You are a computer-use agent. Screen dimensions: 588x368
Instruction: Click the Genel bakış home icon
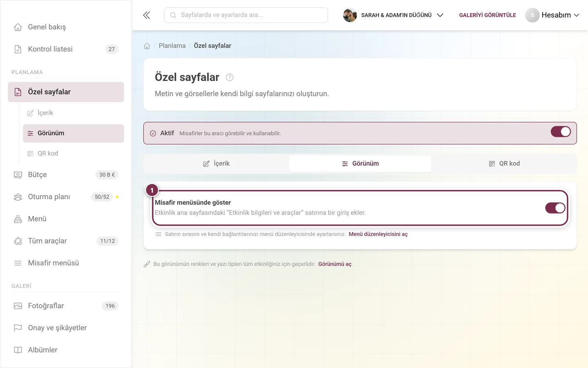(18, 27)
